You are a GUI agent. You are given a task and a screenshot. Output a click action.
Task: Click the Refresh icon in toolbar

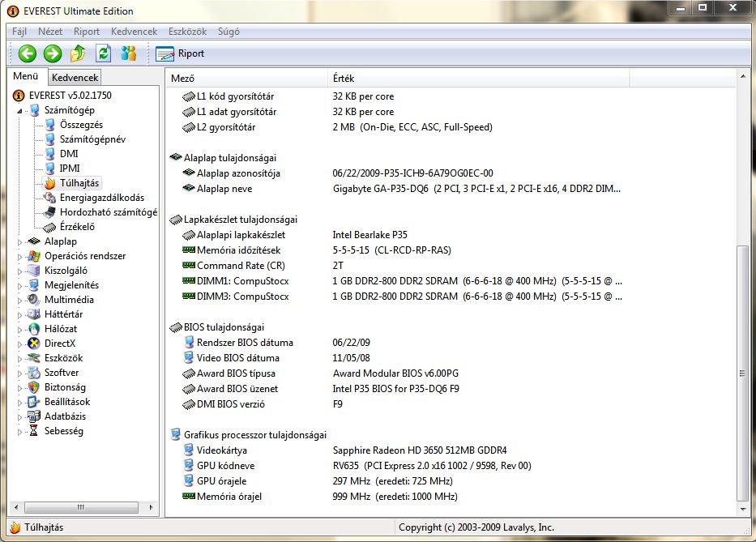click(x=103, y=53)
